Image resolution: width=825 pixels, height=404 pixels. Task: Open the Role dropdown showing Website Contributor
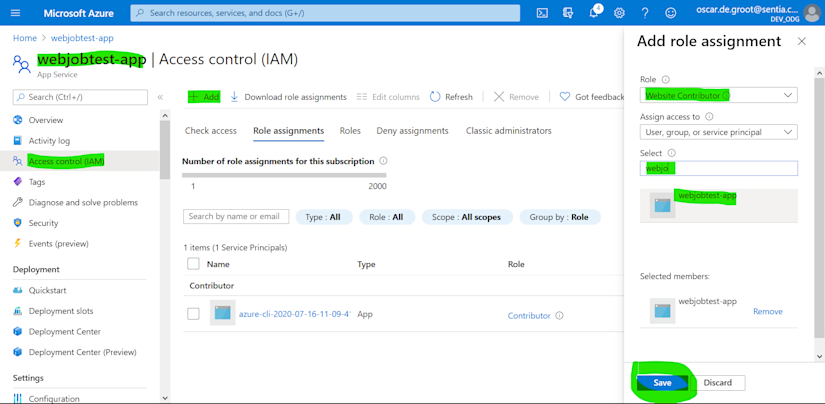pos(718,95)
